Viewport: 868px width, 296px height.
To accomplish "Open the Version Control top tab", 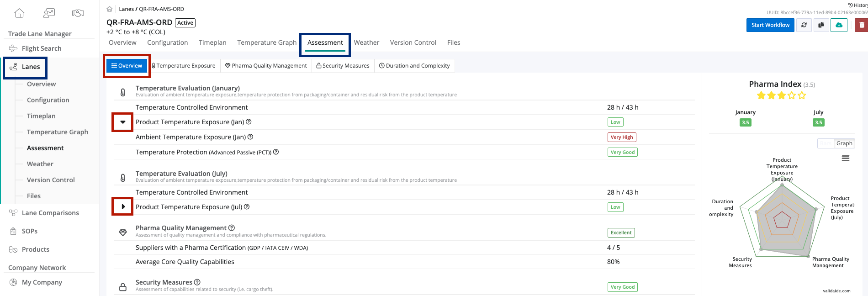I will click(x=413, y=42).
